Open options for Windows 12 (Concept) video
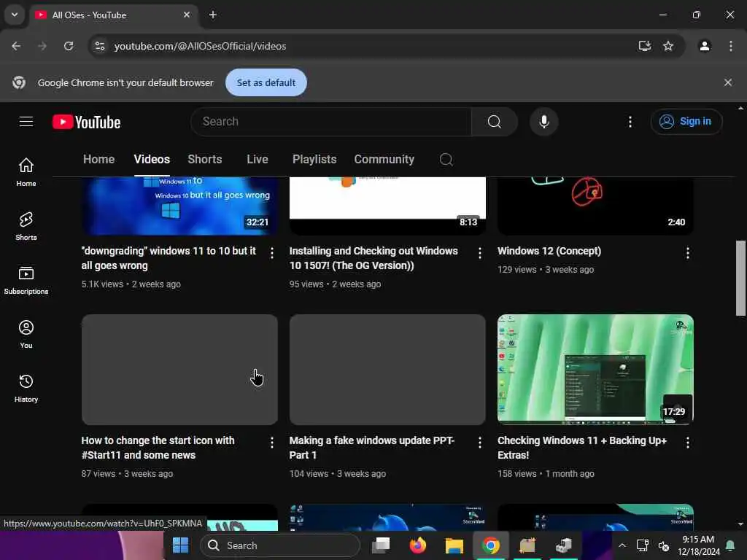 [x=687, y=253]
